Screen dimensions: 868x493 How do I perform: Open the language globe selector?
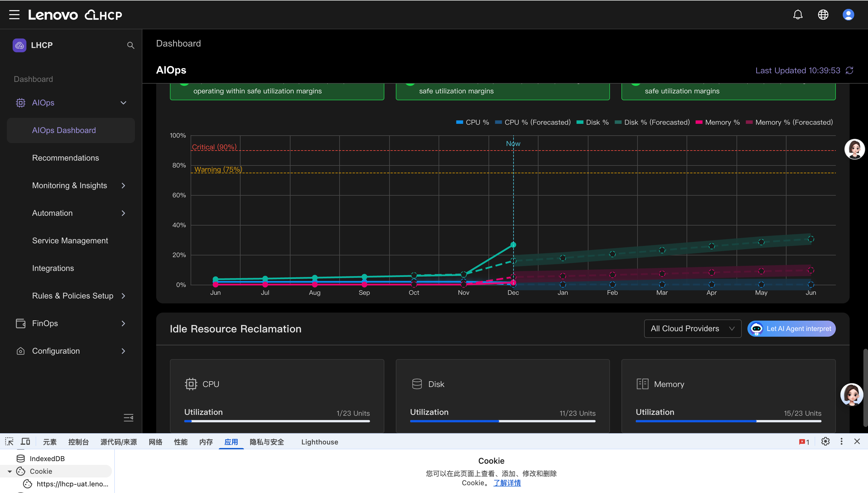coord(823,15)
